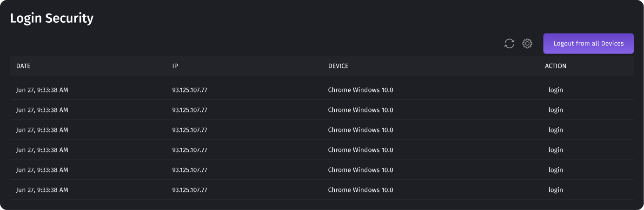Select the login action in the fifth row

pos(556,170)
